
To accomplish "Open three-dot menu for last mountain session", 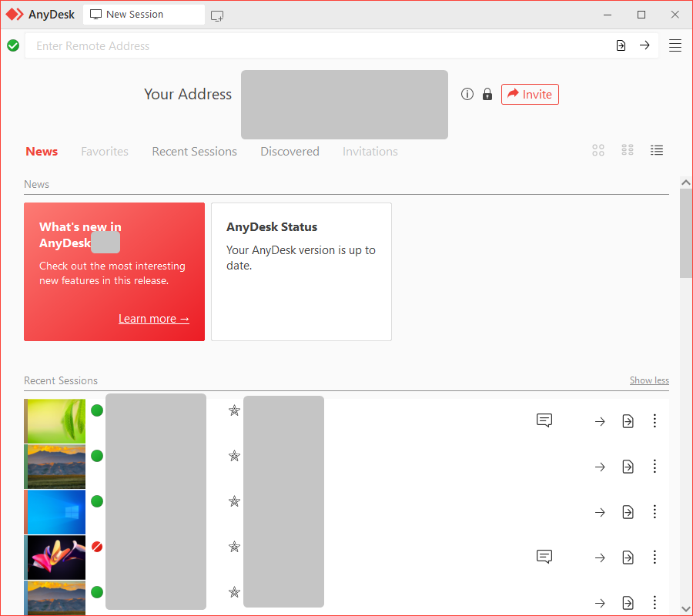I will click(654, 602).
